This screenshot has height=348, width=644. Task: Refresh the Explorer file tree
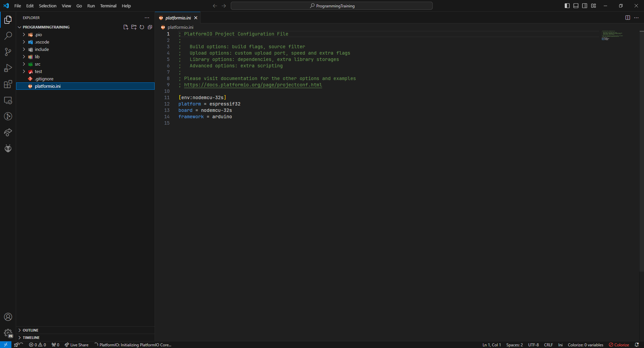pos(142,27)
